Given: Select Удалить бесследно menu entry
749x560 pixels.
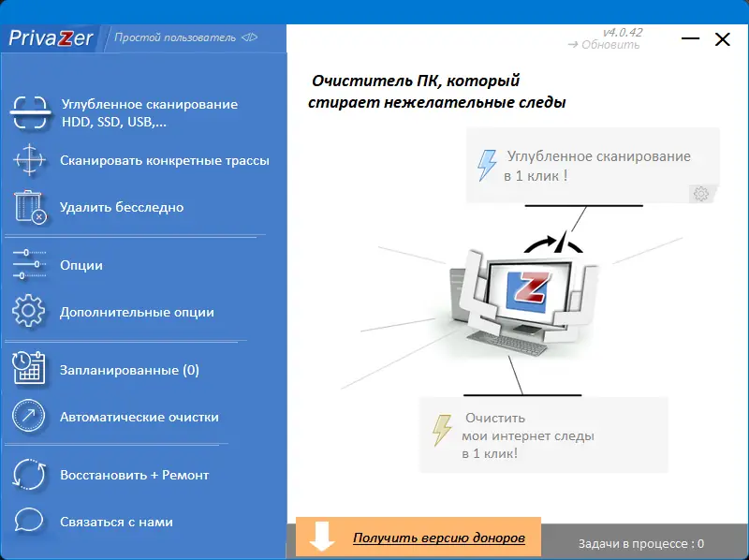Looking at the screenshot, I should tap(122, 207).
